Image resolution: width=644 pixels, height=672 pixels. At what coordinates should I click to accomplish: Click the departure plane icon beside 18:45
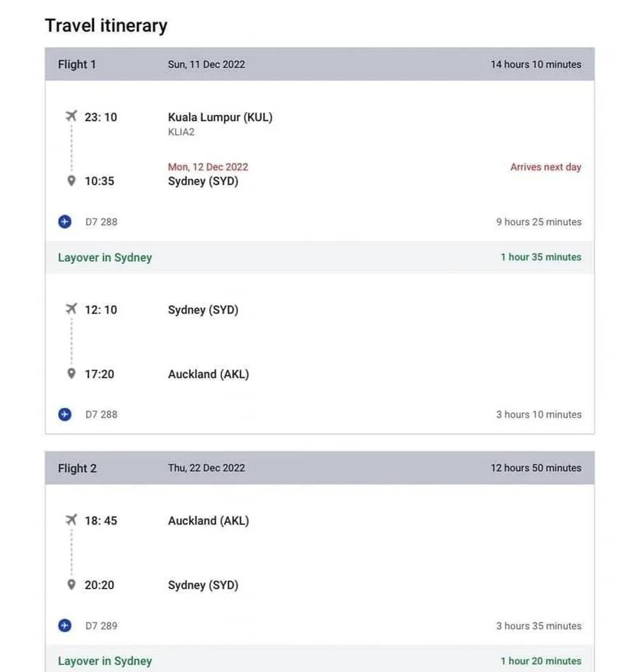click(x=71, y=520)
